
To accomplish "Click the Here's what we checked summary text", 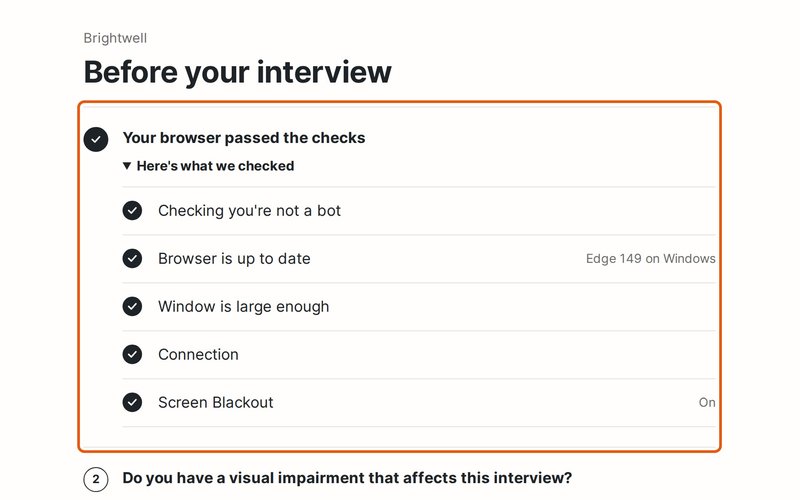I will (x=215, y=166).
